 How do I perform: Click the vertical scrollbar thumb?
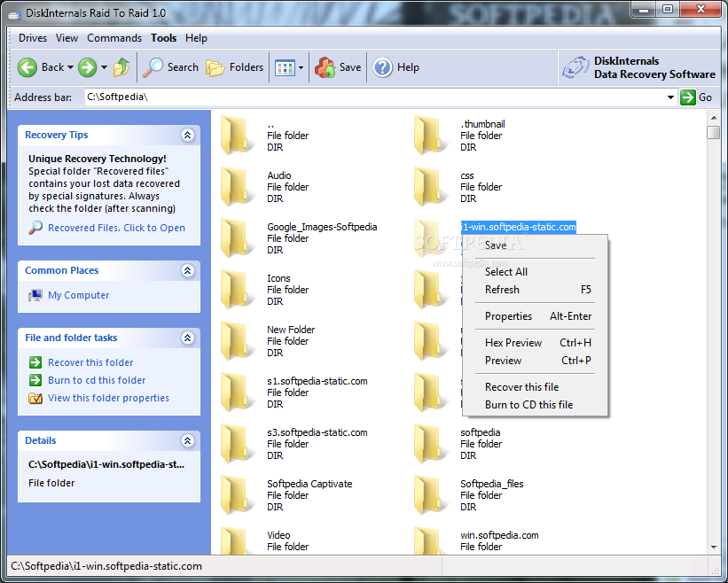pyautogui.click(x=714, y=132)
